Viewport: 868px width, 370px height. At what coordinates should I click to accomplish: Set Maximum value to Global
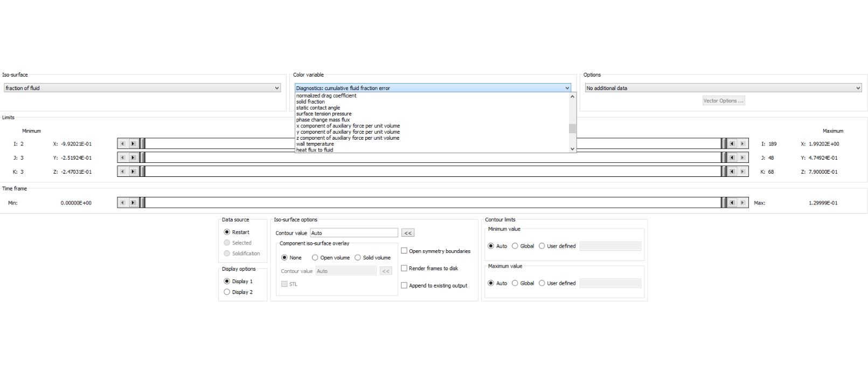(x=515, y=283)
